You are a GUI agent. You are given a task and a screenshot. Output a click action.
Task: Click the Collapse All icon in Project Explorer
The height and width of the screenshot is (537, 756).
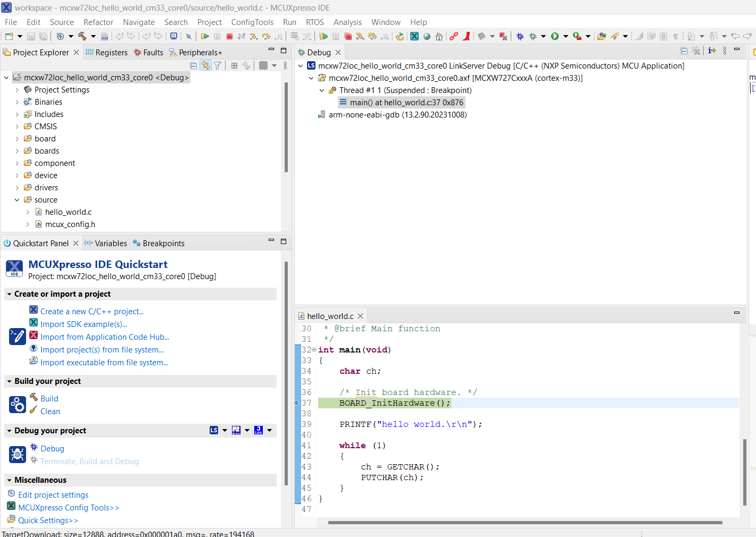[x=194, y=65]
